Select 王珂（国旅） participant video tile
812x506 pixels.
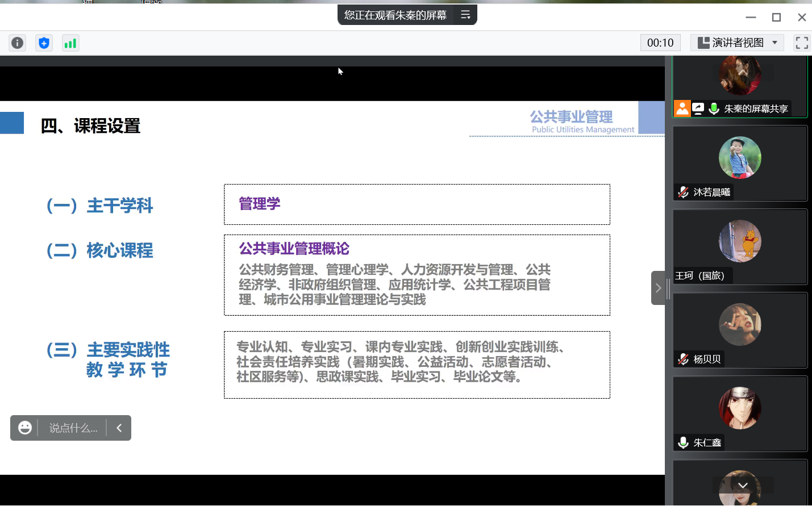(x=740, y=246)
